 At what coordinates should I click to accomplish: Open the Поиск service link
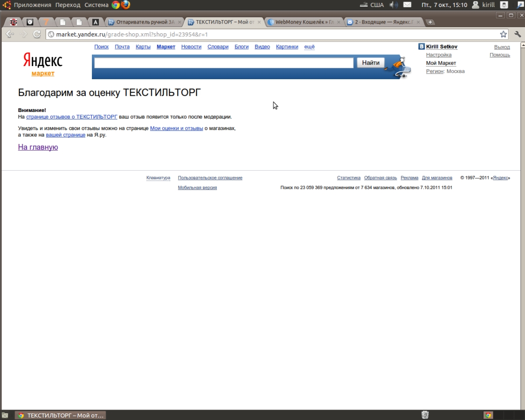(101, 47)
